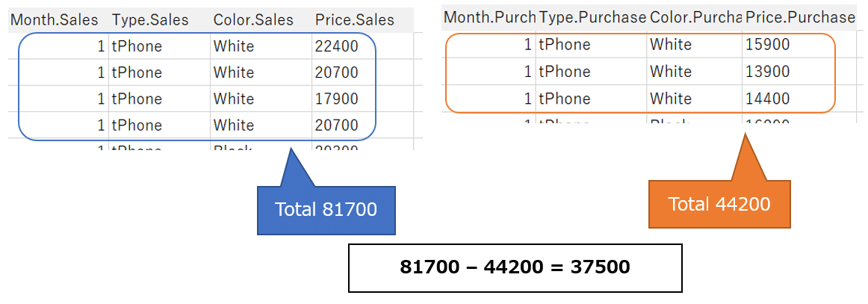
Task: Click the Price.Sales column header
Action: click(x=362, y=20)
